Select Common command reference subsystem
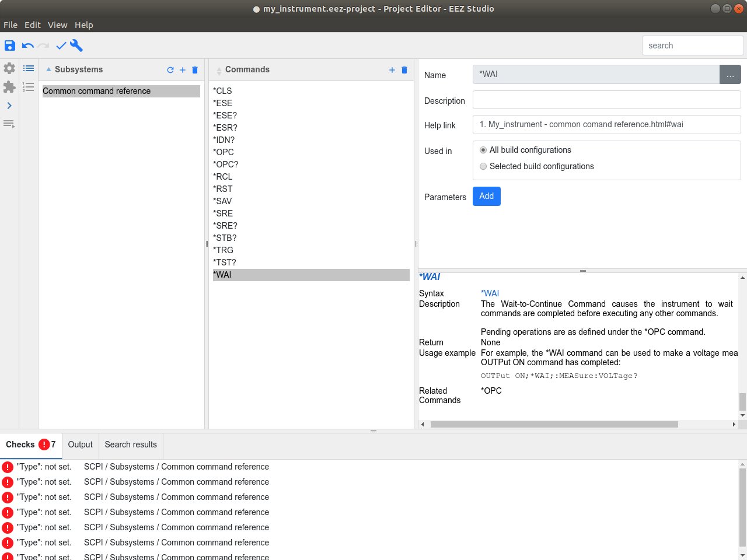This screenshot has height=560, width=747. [x=121, y=91]
